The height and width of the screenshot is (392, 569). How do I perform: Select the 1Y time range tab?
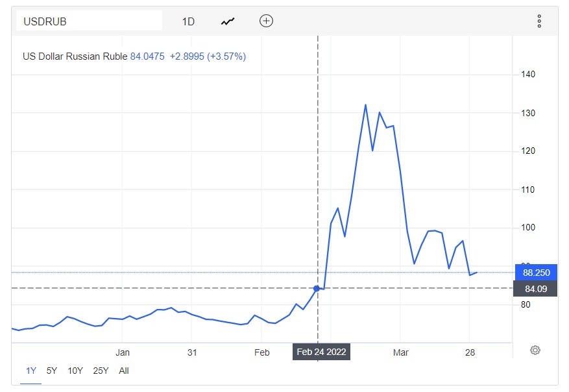[x=30, y=371]
